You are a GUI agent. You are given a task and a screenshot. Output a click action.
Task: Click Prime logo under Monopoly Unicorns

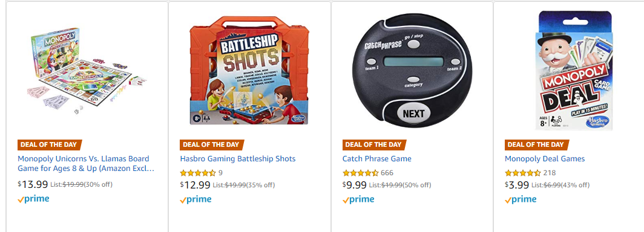click(34, 199)
